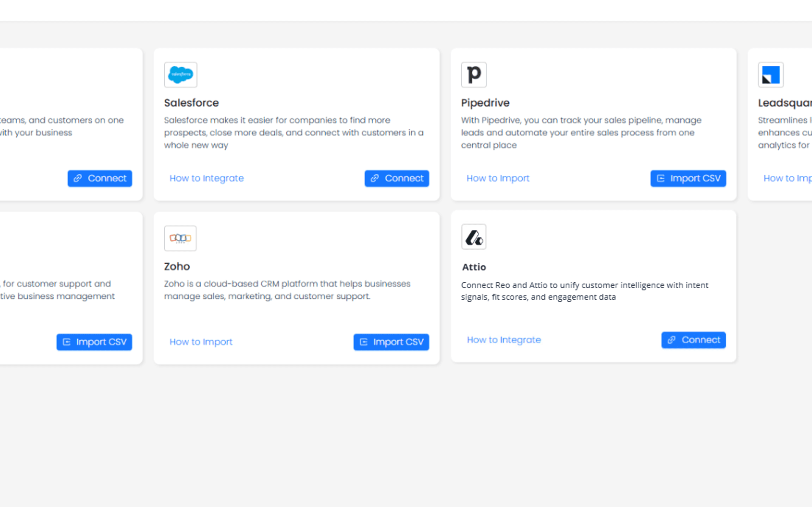Click the bottom-left partially visible Import CSV button
812x507 pixels.
[94, 342]
